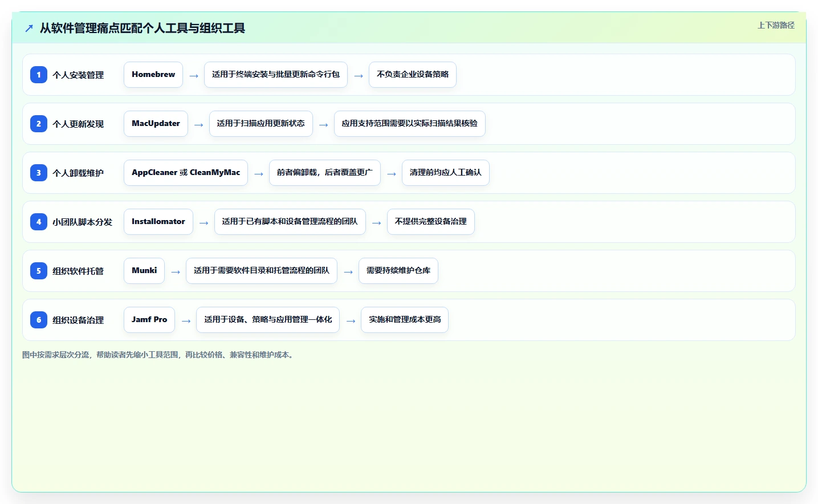Click the footer caption starting 图中按需求层次分流
The height and width of the screenshot is (504, 818).
point(160,355)
